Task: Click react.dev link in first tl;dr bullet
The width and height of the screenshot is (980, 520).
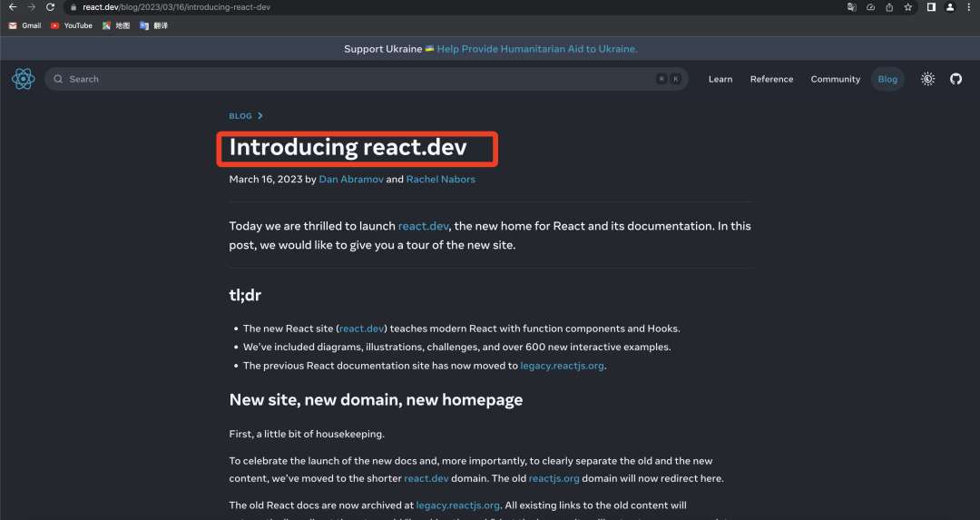Action: (361, 329)
